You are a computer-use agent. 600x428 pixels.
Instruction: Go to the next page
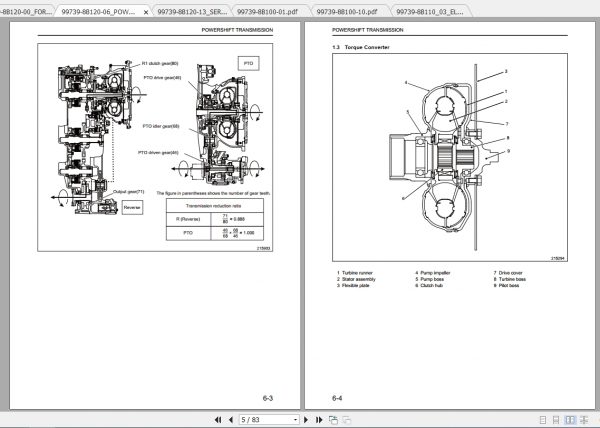pyautogui.click(x=306, y=420)
